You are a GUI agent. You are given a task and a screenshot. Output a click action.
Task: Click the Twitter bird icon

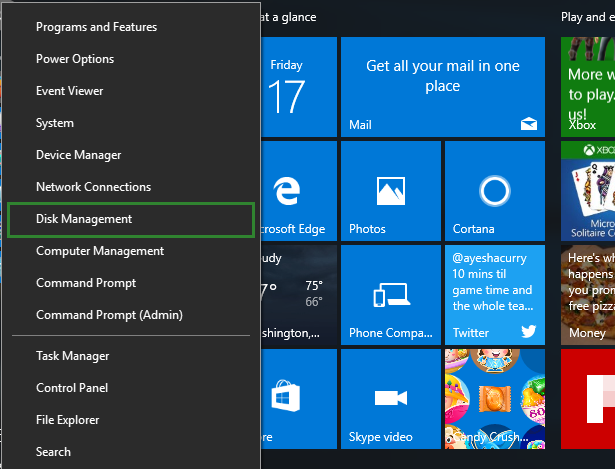click(529, 331)
